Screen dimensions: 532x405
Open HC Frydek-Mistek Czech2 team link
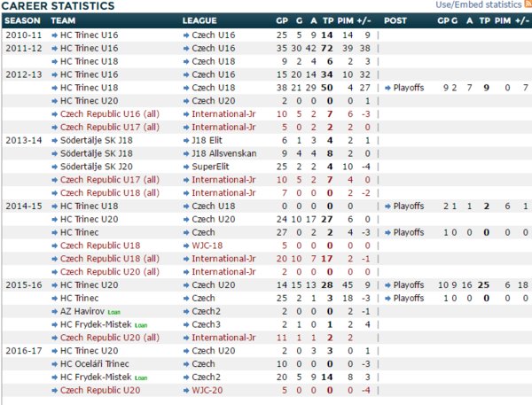(x=96, y=377)
